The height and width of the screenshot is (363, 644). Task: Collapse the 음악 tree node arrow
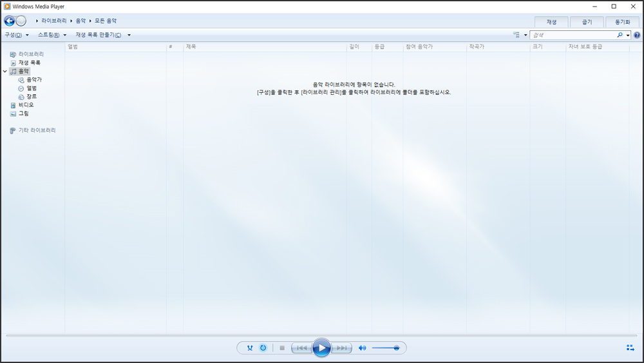5,71
